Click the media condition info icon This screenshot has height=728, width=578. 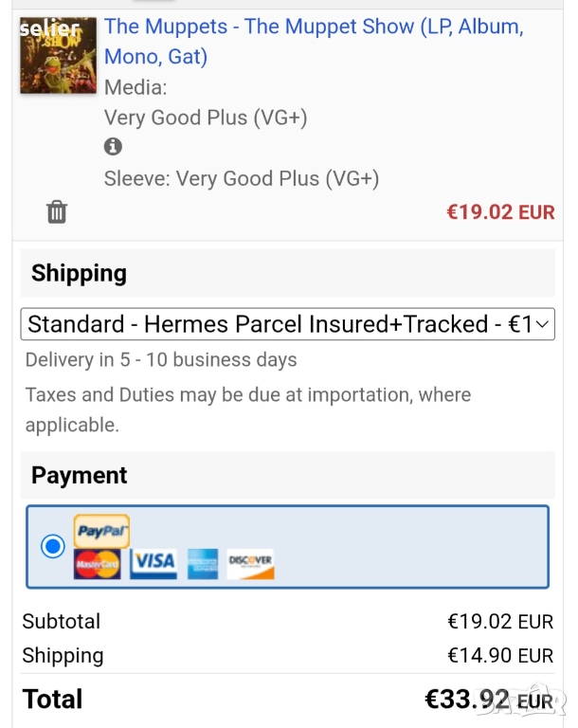point(114,147)
